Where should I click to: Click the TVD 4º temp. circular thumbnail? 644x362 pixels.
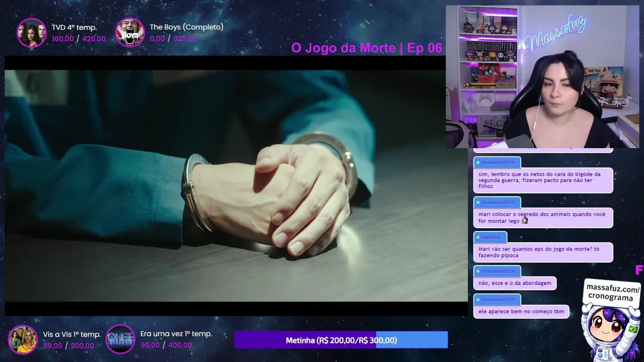pyautogui.click(x=32, y=33)
